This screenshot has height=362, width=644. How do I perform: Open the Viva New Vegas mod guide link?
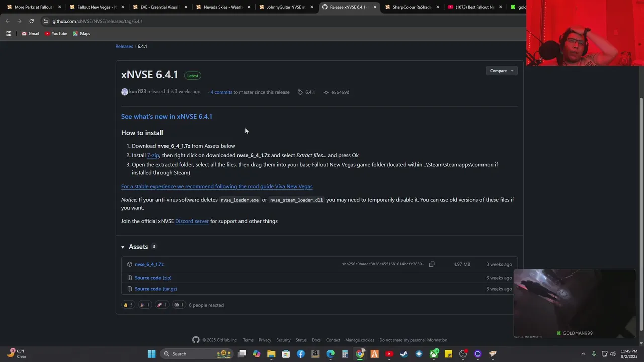pyautogui.click(x=217, y=186)
